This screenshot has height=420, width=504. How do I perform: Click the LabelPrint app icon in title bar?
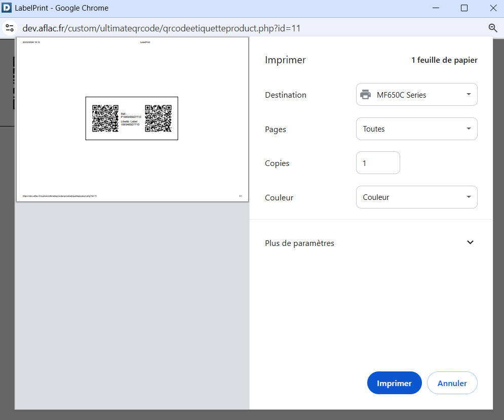[7, 8]
